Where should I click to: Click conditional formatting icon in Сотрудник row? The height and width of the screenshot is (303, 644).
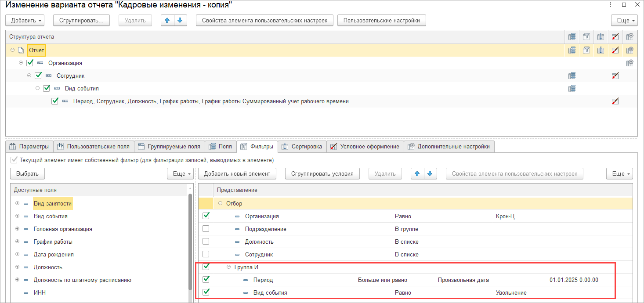pos(615,76)
